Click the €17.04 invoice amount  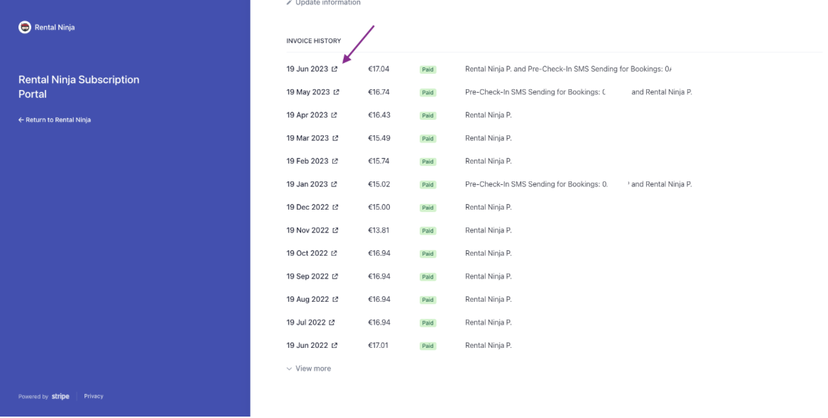pos(379,69)
